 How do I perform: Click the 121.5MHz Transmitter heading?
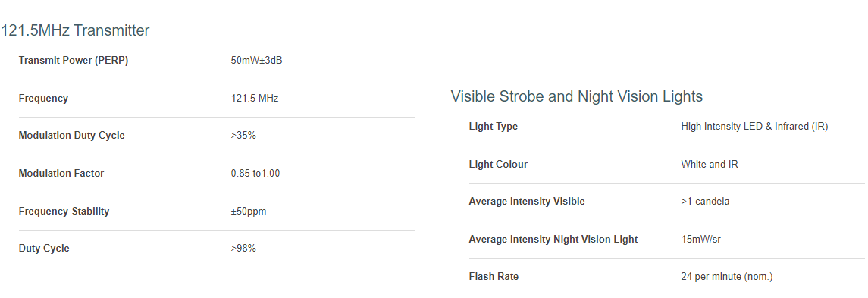(x=75, y=30)
